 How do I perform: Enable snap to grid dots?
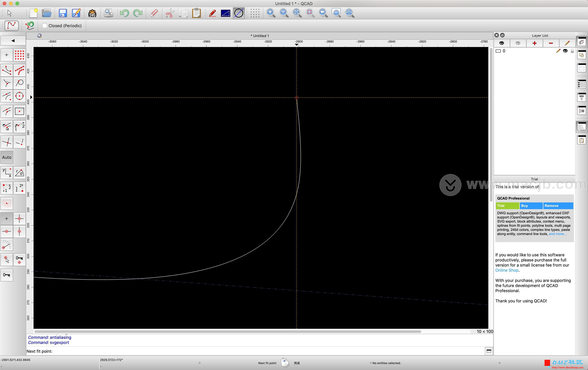[19, 55]
